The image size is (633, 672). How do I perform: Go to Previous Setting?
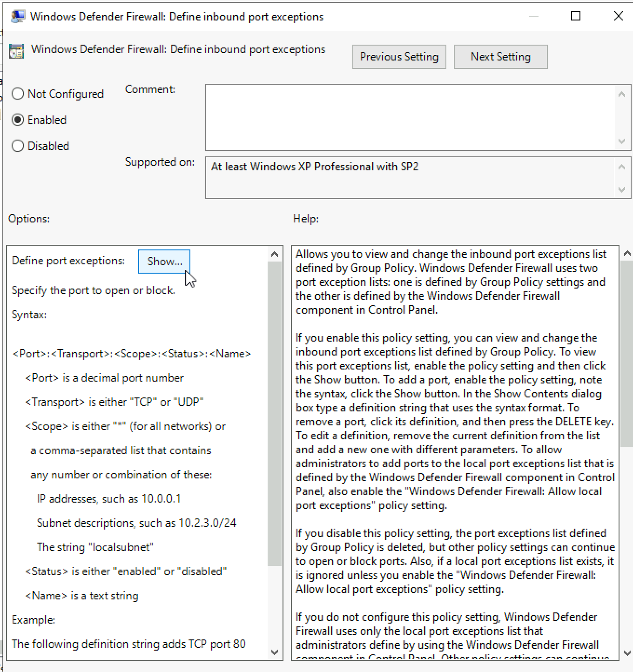[399, 57]
